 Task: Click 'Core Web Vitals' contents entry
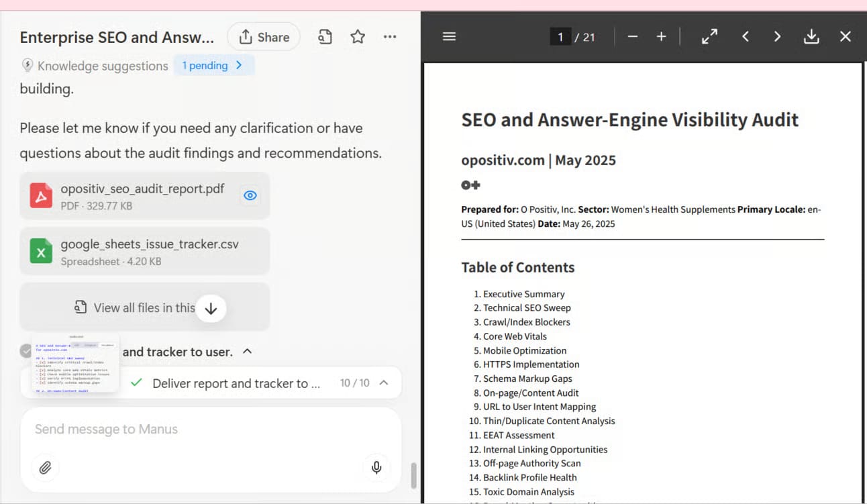tap(515, 336)
